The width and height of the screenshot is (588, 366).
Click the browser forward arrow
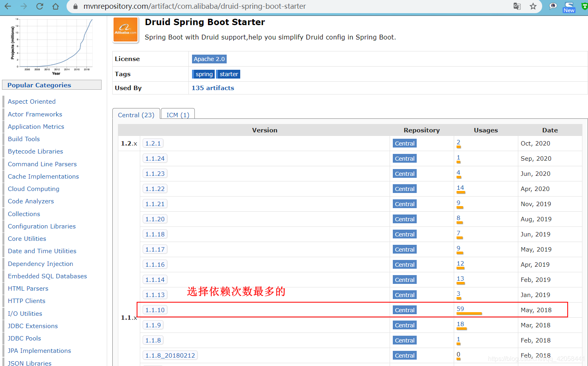click(x=24, y=6)
